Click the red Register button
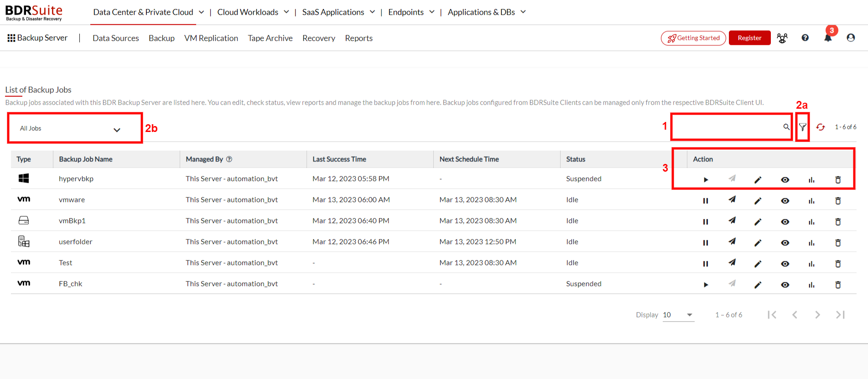868x379 pixels. [750, 38]
